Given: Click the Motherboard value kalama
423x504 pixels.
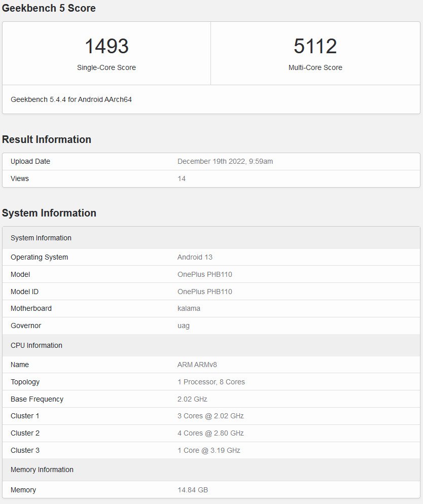Looking at the screenshot, I should [189, 308].
